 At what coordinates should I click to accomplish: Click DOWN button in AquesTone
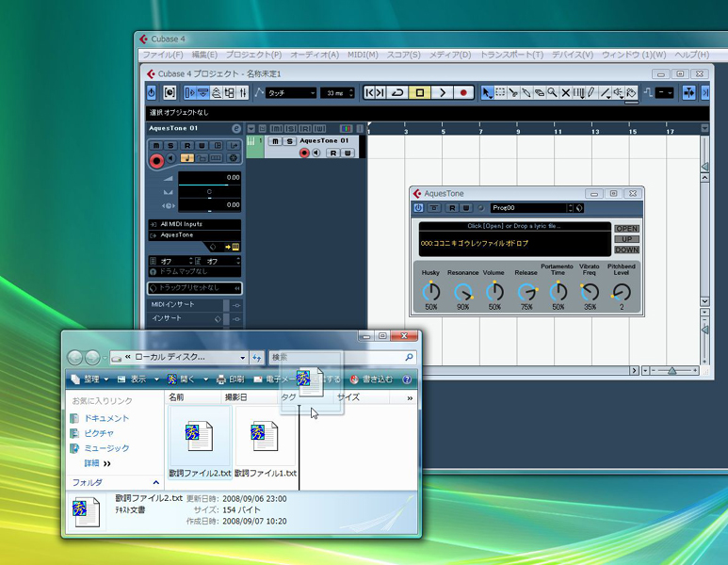(627, 250)
